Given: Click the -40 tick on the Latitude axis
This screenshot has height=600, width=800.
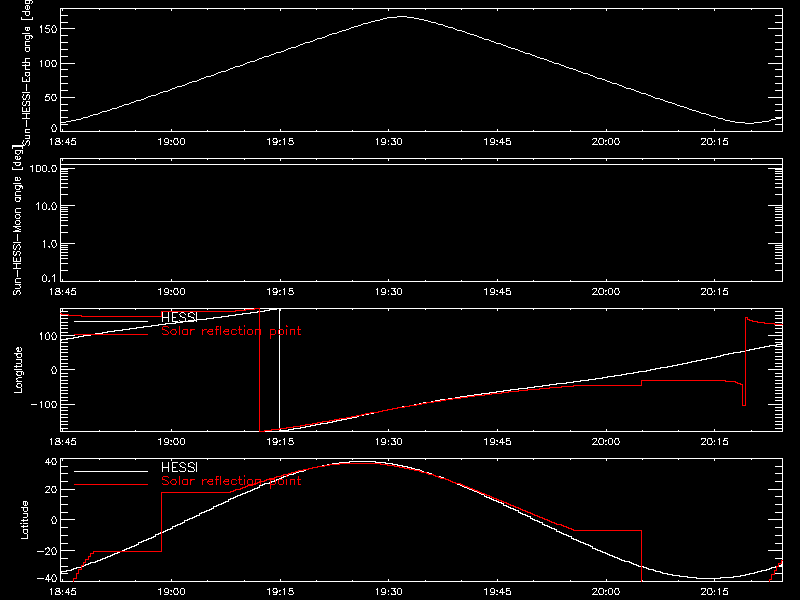Looking at the screenshot, I should click(x=47, y=578).
